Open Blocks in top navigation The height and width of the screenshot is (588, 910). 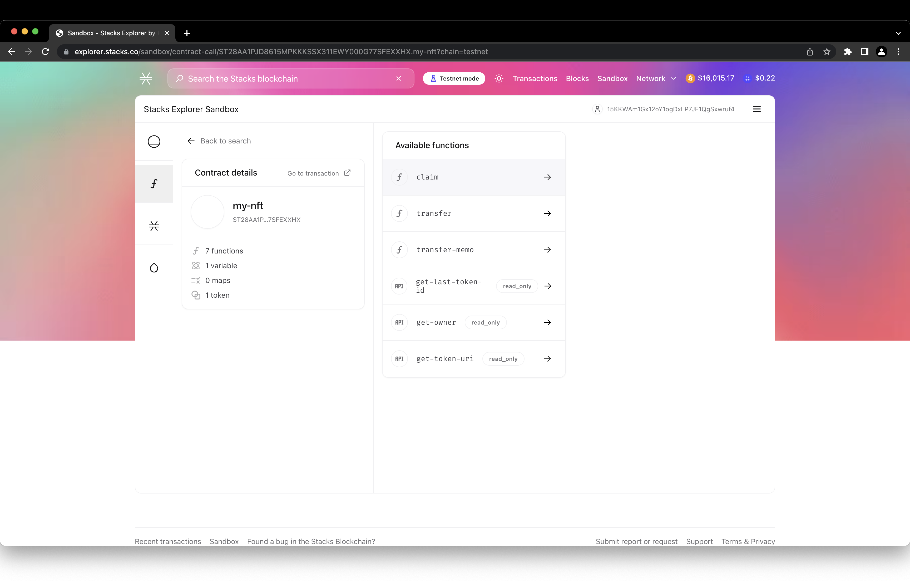tap(577, 79)
